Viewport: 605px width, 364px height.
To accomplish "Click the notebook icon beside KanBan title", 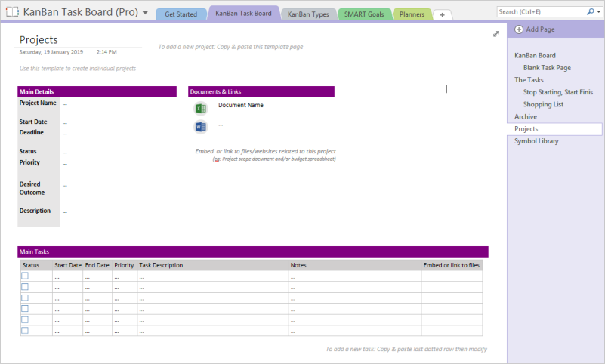I will coord(11,12).
